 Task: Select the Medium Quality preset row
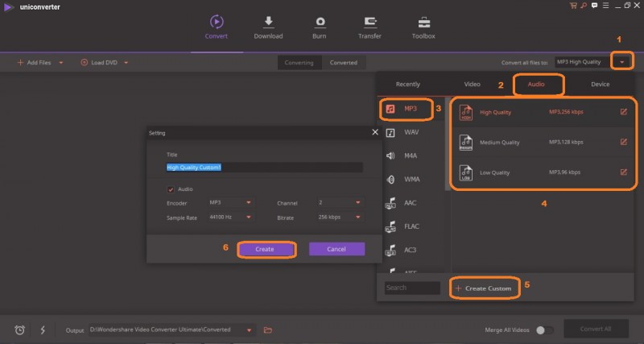tap(543, 143)
